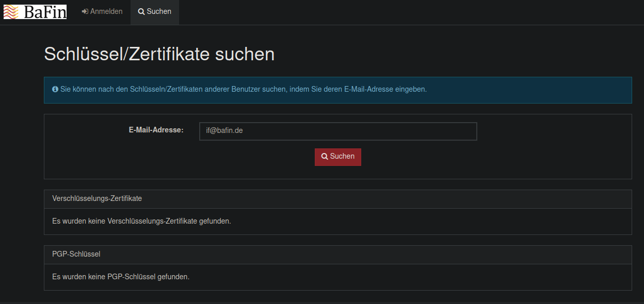Screen dimensions: 644x304
Task: Click the empty area below the red Suchen button
Action: pos(338,172)
